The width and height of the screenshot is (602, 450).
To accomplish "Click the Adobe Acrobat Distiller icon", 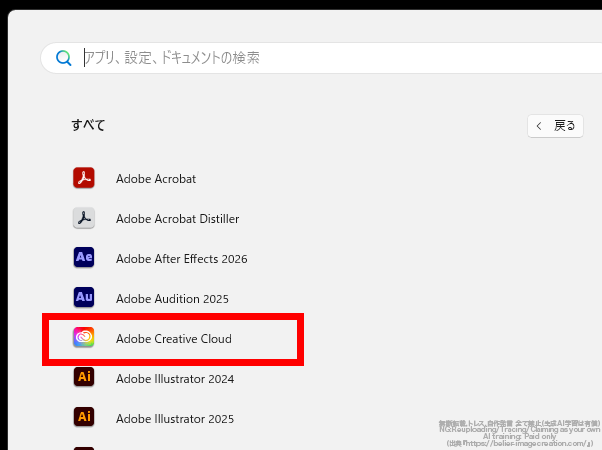I will point(84,218).
